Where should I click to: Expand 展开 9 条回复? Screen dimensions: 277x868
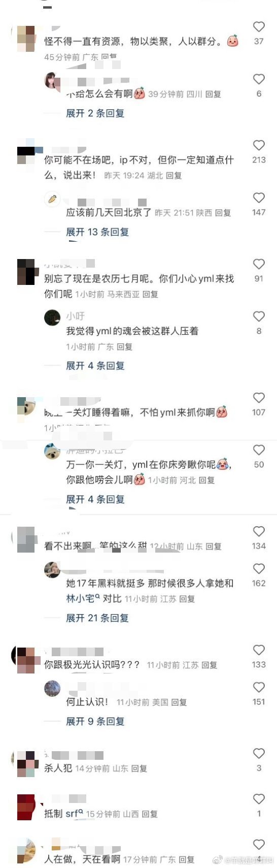click(x=95, y=721)
